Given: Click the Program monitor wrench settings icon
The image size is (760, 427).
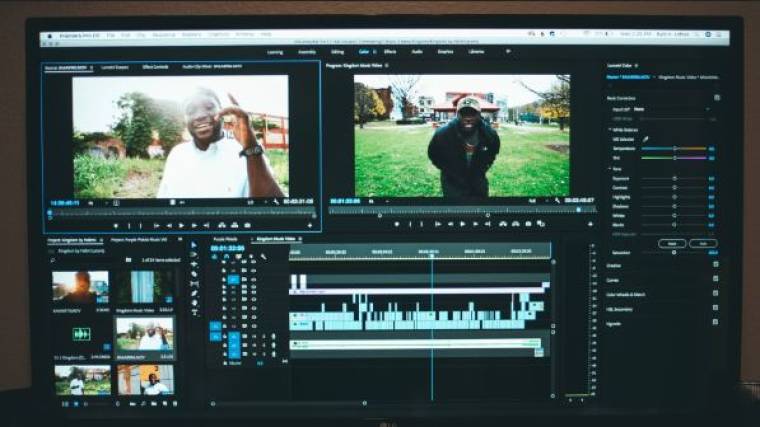Looking at the screenshot, I should click(559, 201).
